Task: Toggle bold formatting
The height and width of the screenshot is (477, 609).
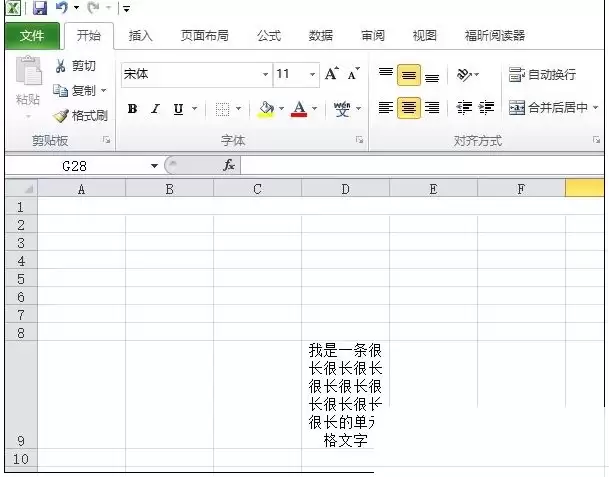Action: pos(132,109)
